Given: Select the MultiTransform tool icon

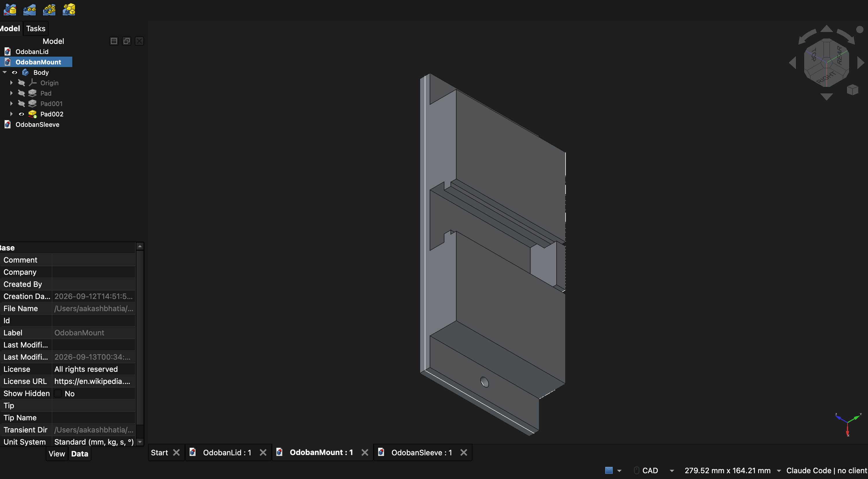Looking at the screenshot, I should point(69,10).
